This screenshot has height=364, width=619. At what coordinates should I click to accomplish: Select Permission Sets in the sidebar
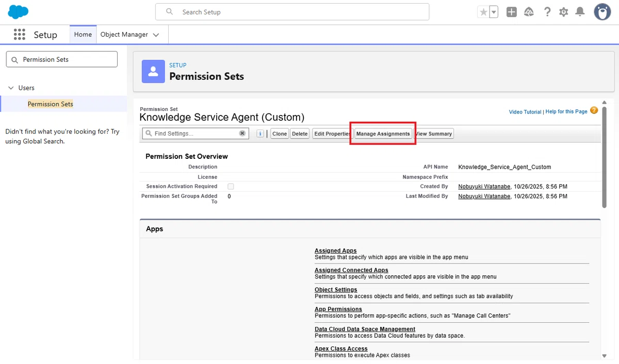point(51,104)
